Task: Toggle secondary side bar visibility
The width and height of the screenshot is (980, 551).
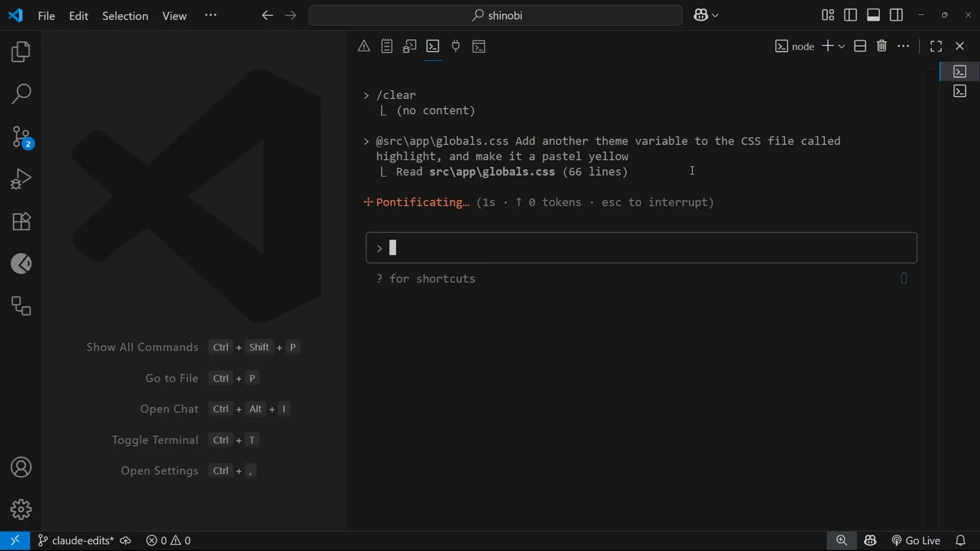Action: [897, 15]
